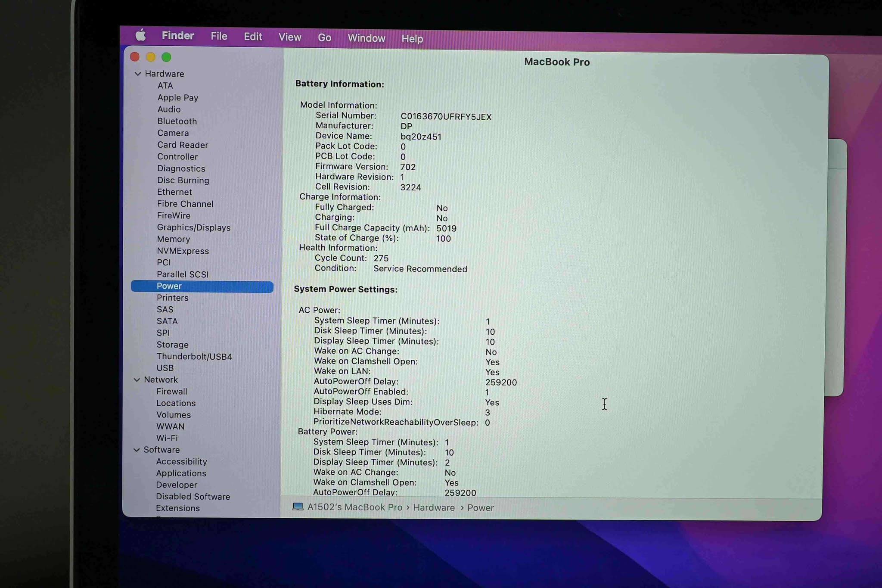Image resolution: width=882 pixels, height=588 pixels.
Task: Select Volumes under Network
Action: [174, 415]
